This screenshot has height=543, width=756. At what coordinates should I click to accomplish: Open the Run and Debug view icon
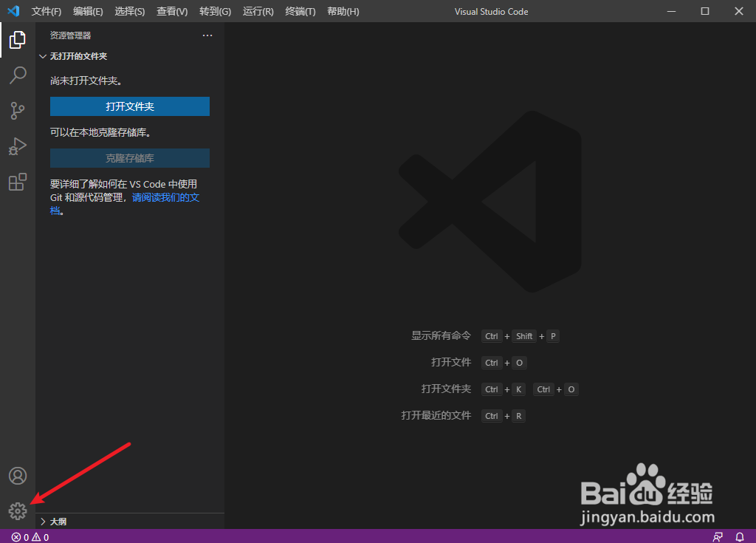point(18,146)
